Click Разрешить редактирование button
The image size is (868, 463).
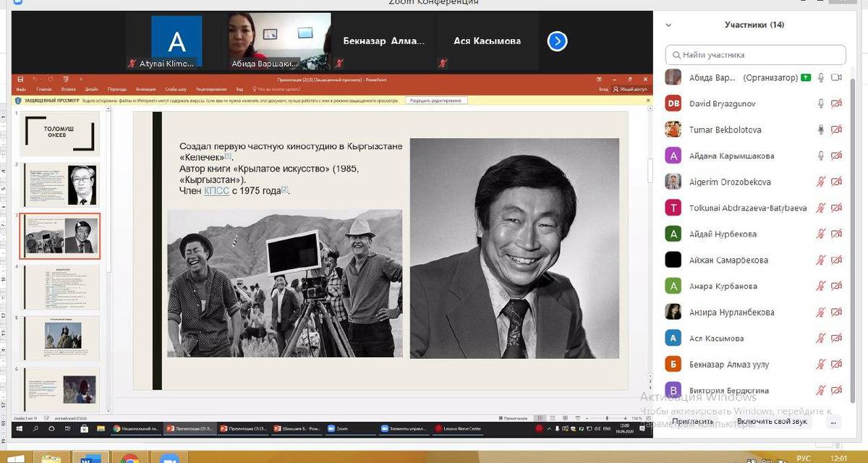click(435, 101)
